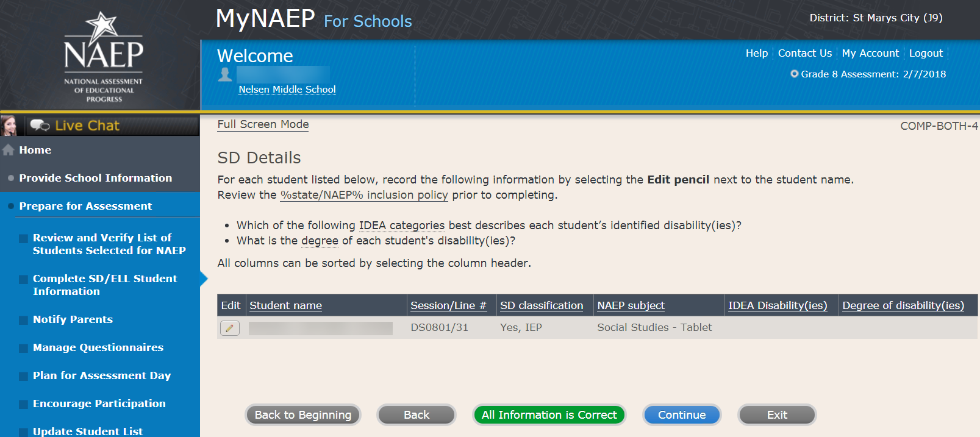The height and width of the screenshot is (437, 980).
Task: Click the Home house icon in sidebar
Action: (x=8, y=150)
